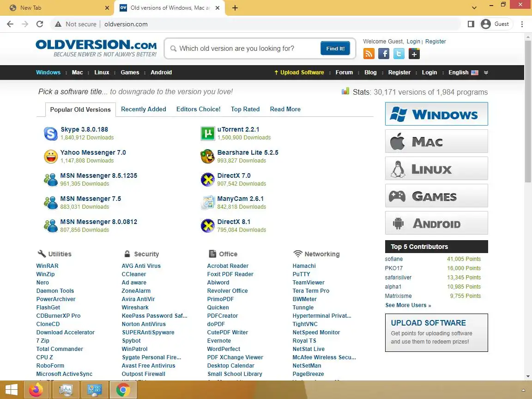The image size is (532, 399).
Task: Click the Upload Software promo box
Action: coord(436,333)
